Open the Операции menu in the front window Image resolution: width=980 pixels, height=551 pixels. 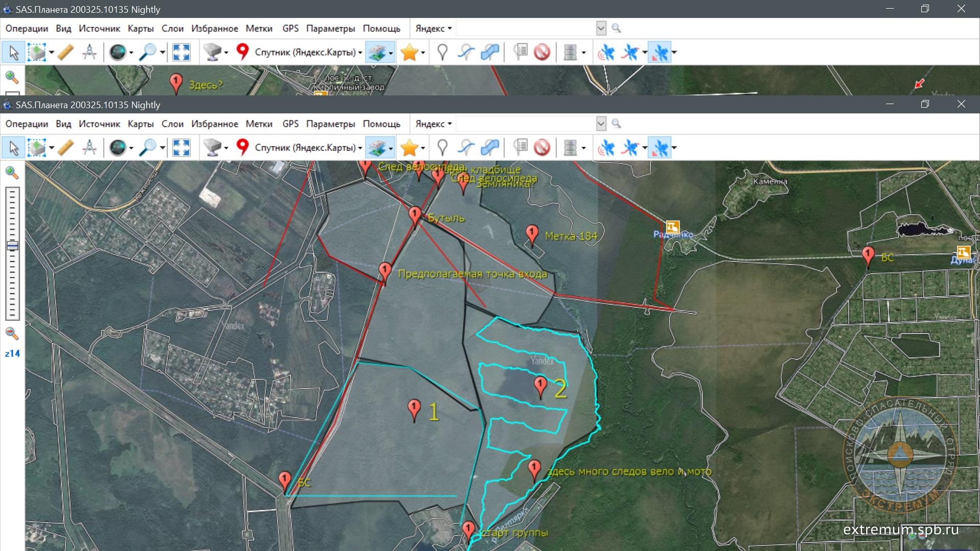tap(27, 123)
